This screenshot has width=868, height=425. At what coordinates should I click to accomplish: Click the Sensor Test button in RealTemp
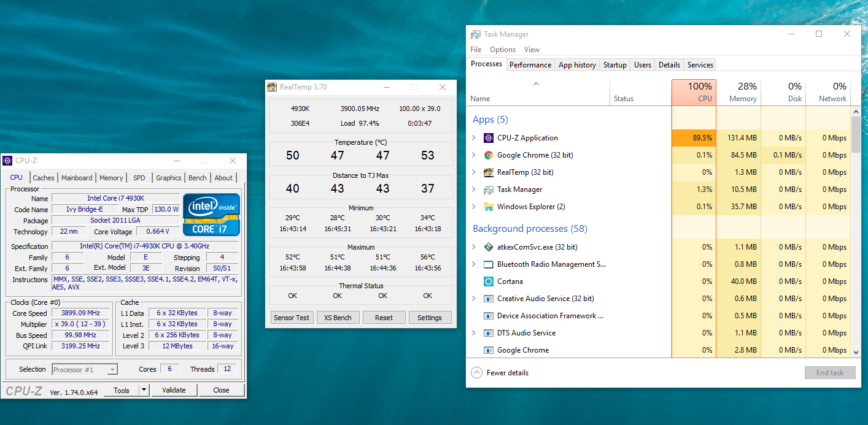(x=292, y=318)
